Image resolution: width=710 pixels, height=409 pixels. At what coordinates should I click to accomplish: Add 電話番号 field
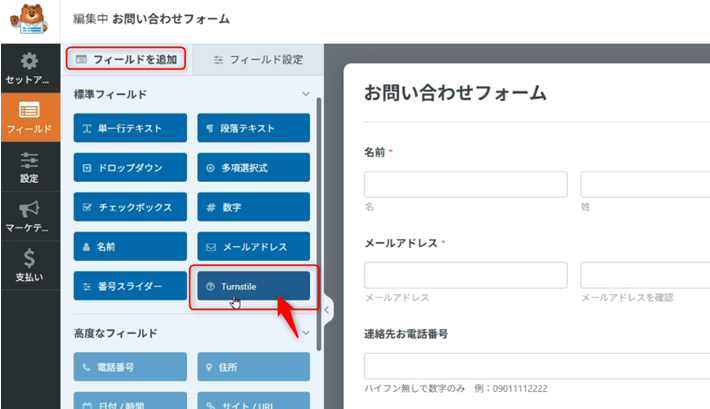tap(130, 367)
